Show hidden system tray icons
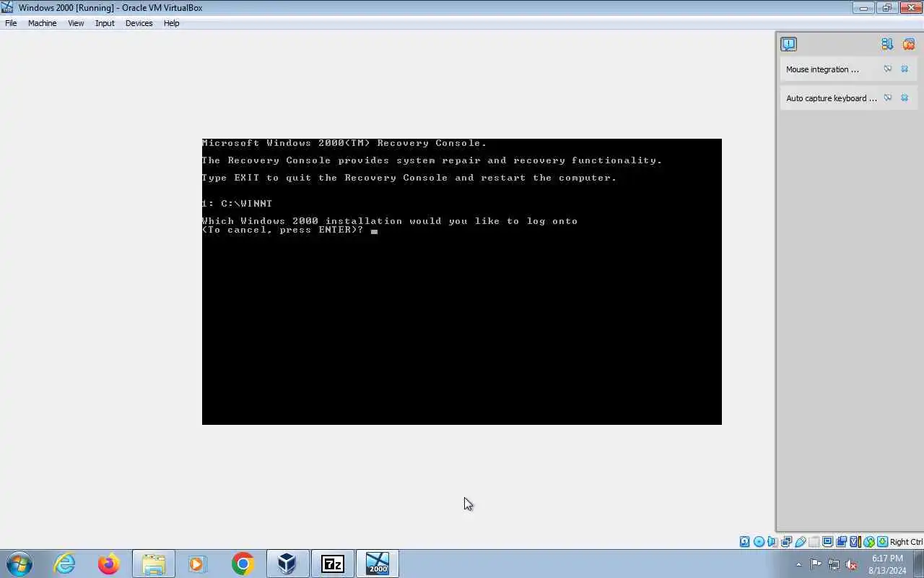This screenshot has height=578, width=924. [x=798, y=564]
